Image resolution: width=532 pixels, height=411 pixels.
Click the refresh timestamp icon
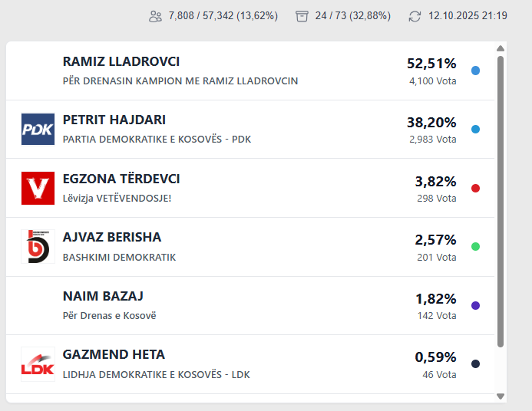click(x=415, y=16)
